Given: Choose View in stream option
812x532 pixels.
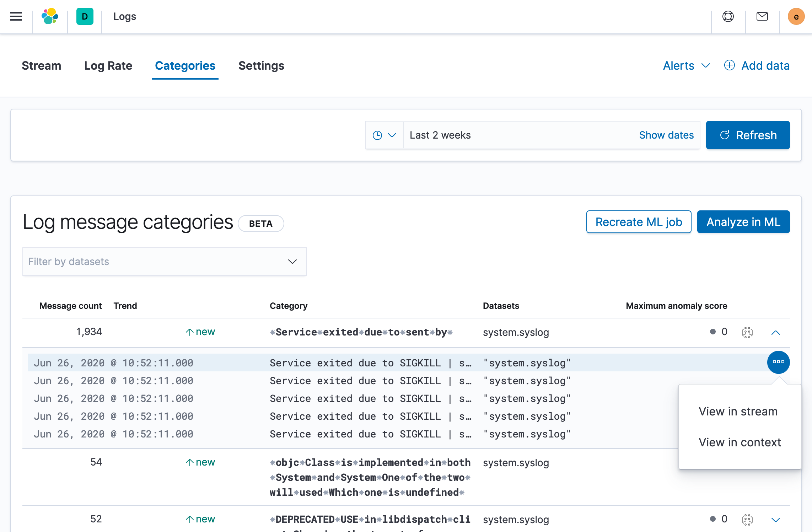Looking at the screenshot, I should [x=738, y=411].
